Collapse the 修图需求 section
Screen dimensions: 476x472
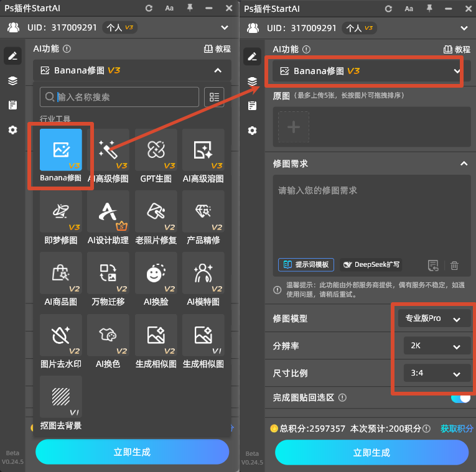pos(464,164)
